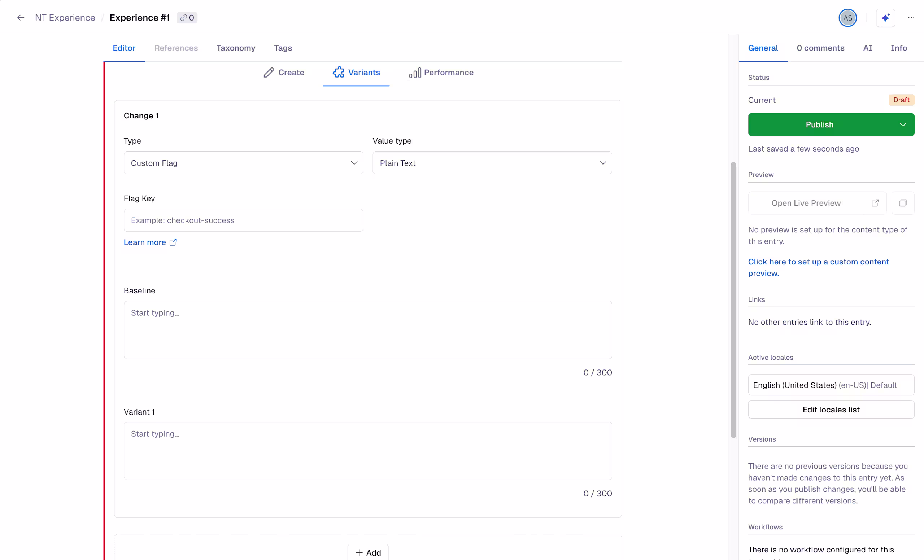924x560 pixels.
Task: Open the Value type dropdown showing Plain Text
Action: (x=492, y=163)
